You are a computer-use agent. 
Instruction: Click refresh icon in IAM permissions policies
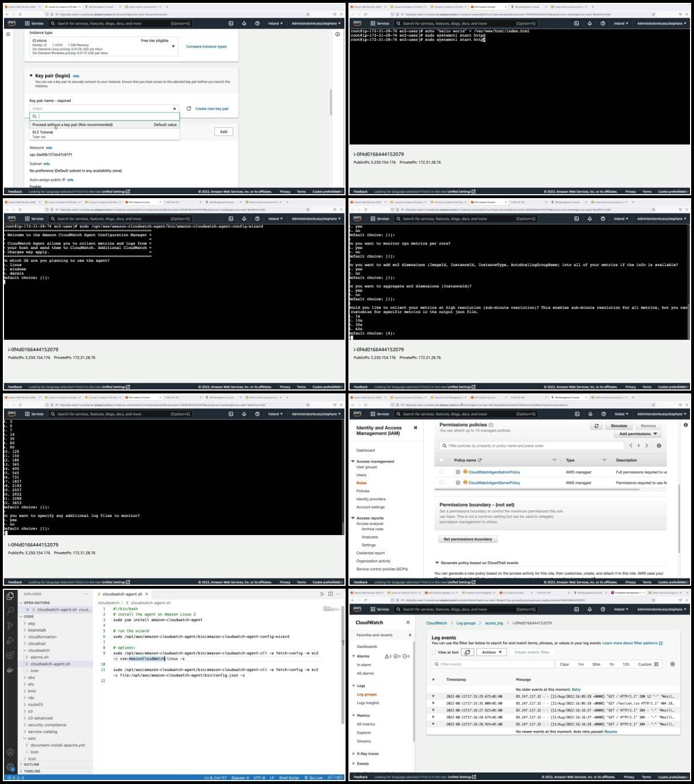click(x=596, y=426)
